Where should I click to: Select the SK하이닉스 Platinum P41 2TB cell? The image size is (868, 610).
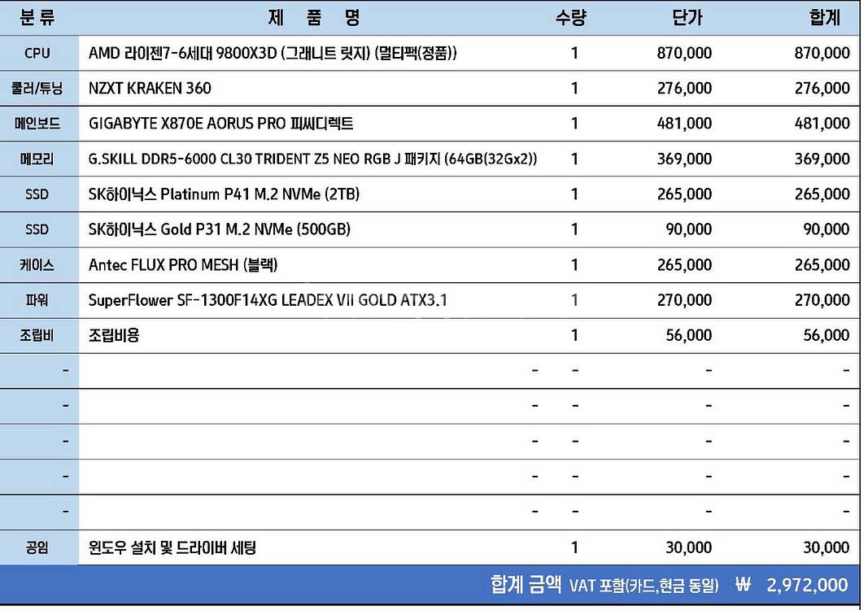224,194
